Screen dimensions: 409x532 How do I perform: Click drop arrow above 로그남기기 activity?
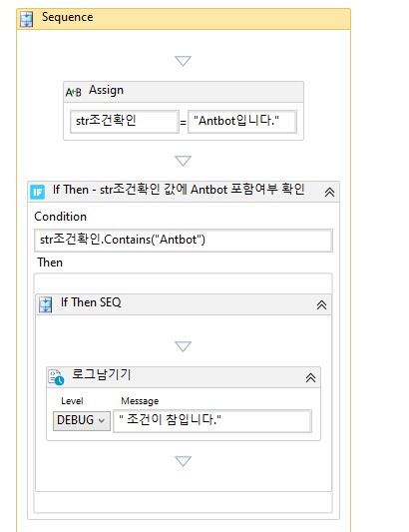(184, 346)
